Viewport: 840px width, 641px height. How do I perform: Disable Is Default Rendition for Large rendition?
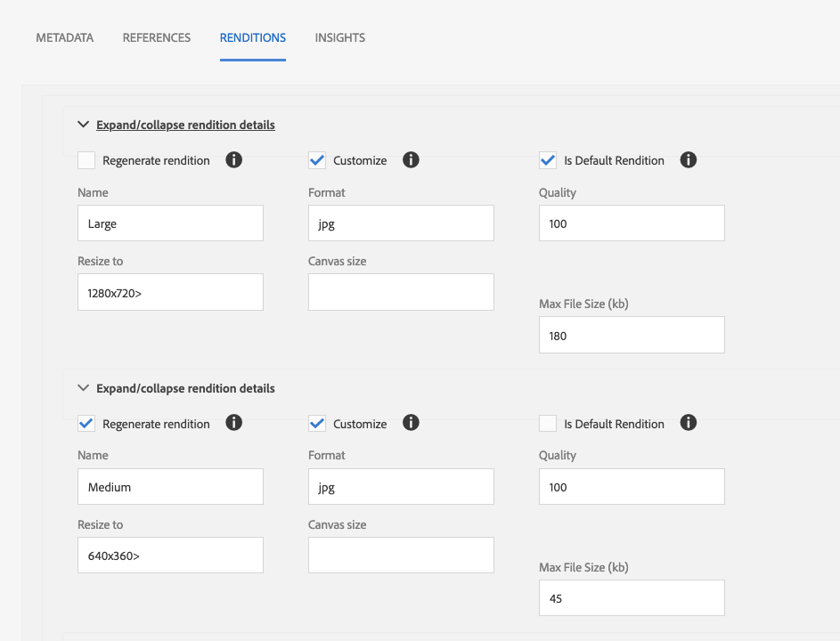[548, 160]
